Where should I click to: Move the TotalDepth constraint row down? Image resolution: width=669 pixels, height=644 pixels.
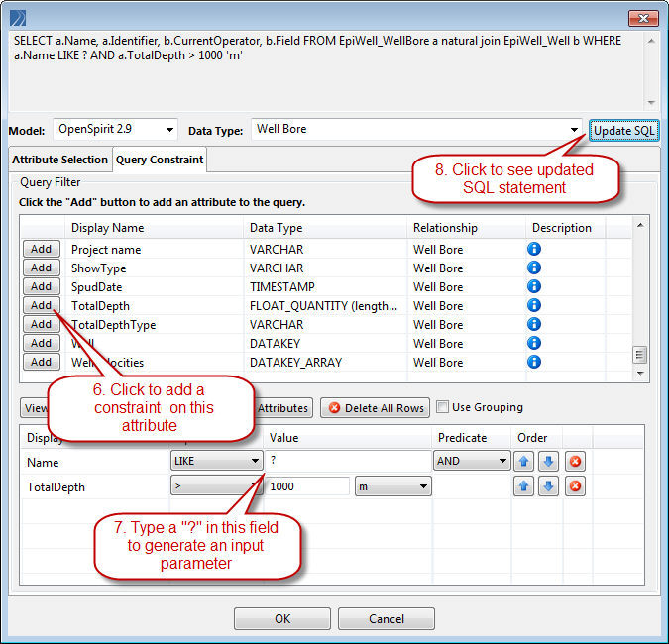(x=549, y=486)
